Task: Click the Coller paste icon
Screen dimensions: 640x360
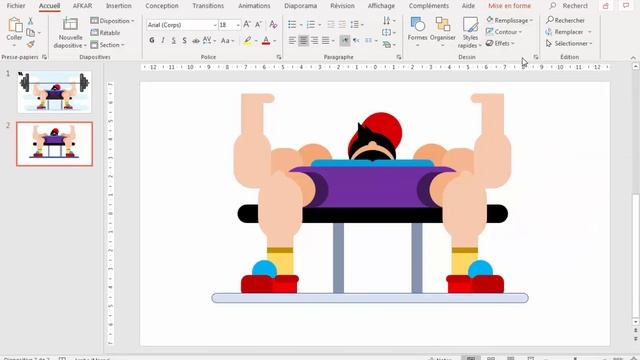Action: click(15, 25)
